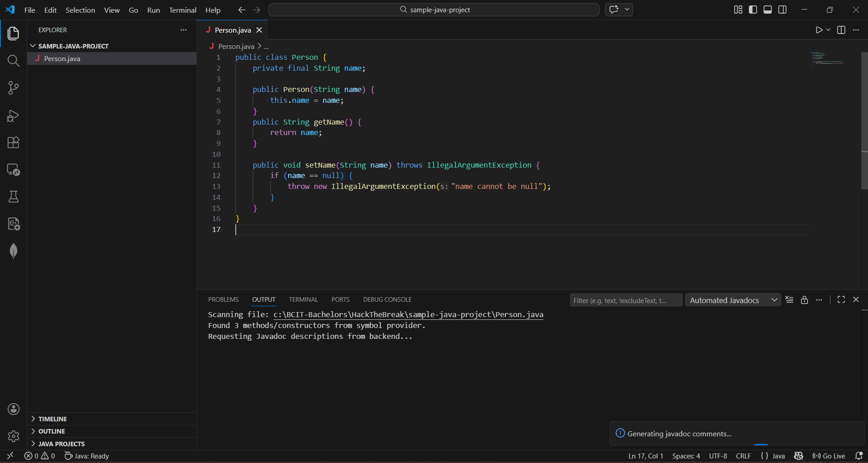Open the Remote Explorer view
The width and height of the screenshot is (868, 463).
pos(14,170)
